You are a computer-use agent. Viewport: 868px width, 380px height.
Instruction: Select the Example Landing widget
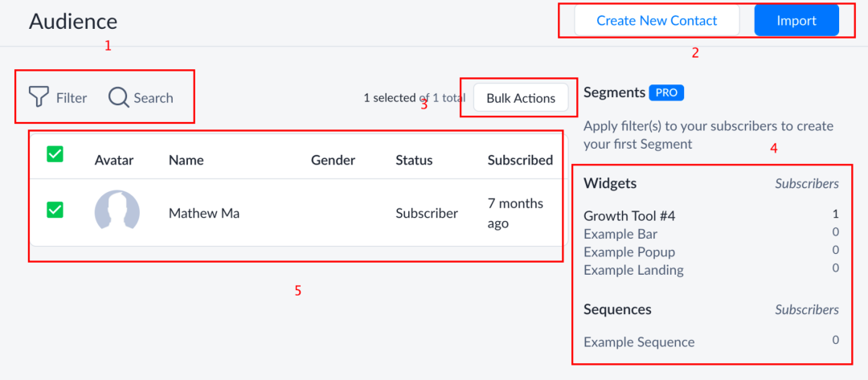point(634,271)
